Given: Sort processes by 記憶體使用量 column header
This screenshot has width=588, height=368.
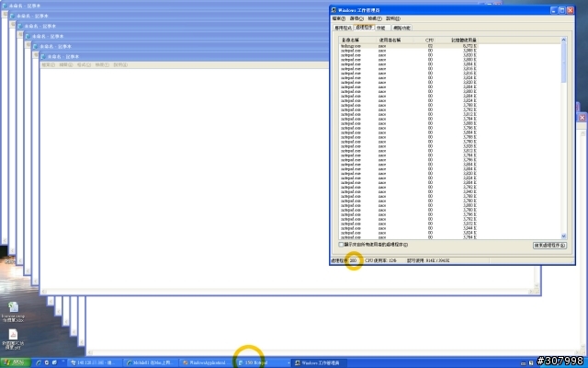Looking at the screenshot, I should click(x=458, y=40).
